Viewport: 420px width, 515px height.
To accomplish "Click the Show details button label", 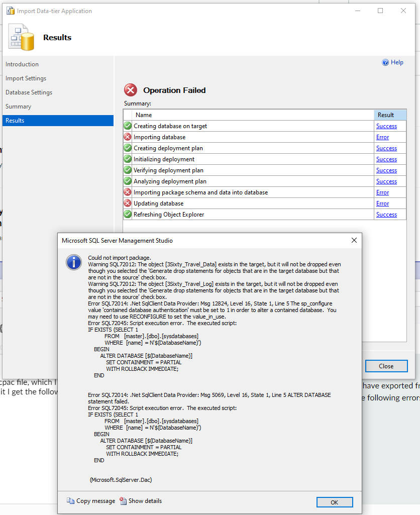I will pyautogui.click(x=145, y=501).
